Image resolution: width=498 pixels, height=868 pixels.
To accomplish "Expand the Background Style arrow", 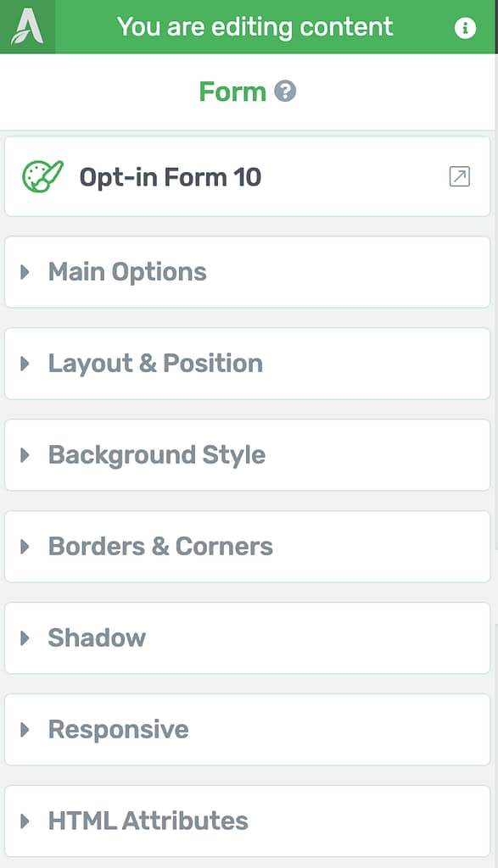I will coord(25,455).
